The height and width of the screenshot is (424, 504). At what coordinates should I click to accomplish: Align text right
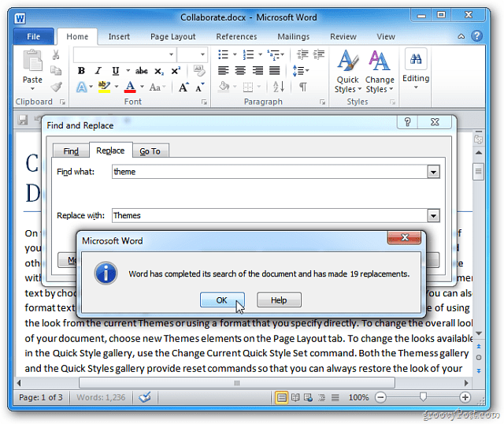[x=258, y=70]
